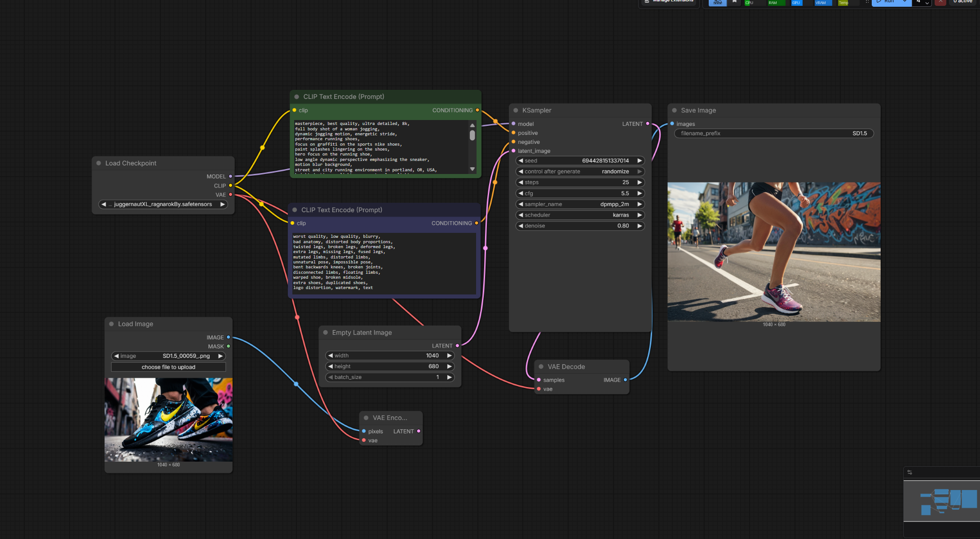Collapse Save Image node with title dot
980x539 pixels.
[x=675, y=111]
